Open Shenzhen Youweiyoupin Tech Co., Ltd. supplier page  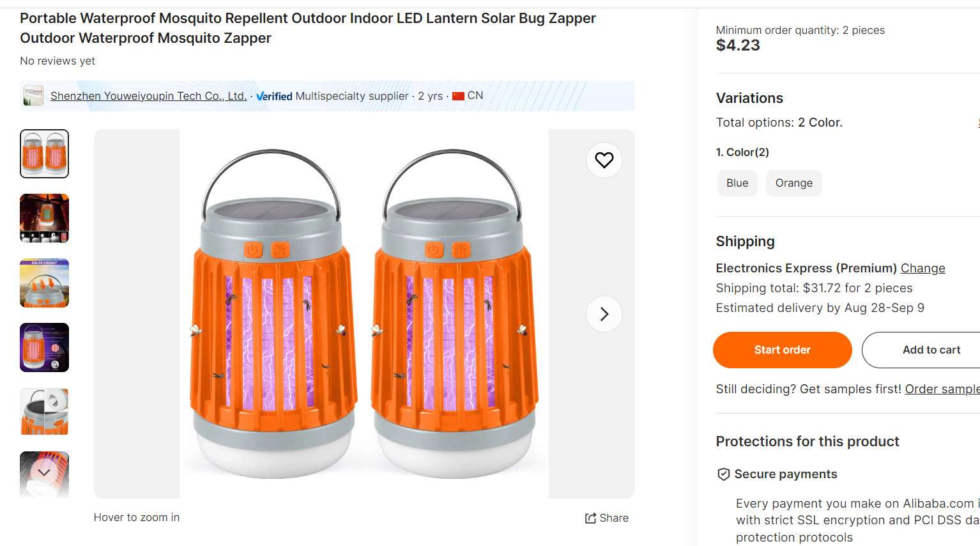tap(148, 95)
